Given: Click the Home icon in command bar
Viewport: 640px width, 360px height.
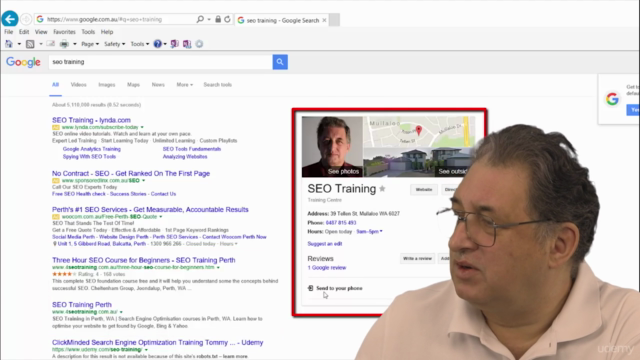Looking at the screenshot, I should pos(9,44).
